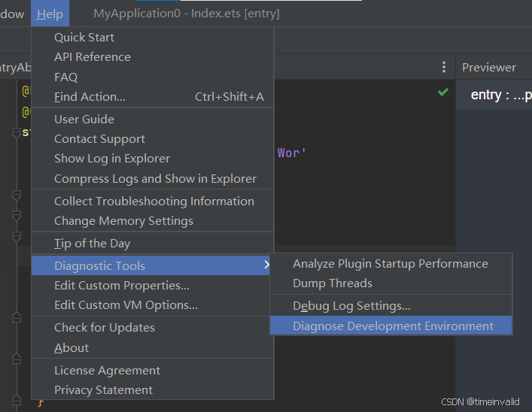Click Compress Logs and Show in Explorer
The image size is (532, 412).
click(x=155, y=179)
